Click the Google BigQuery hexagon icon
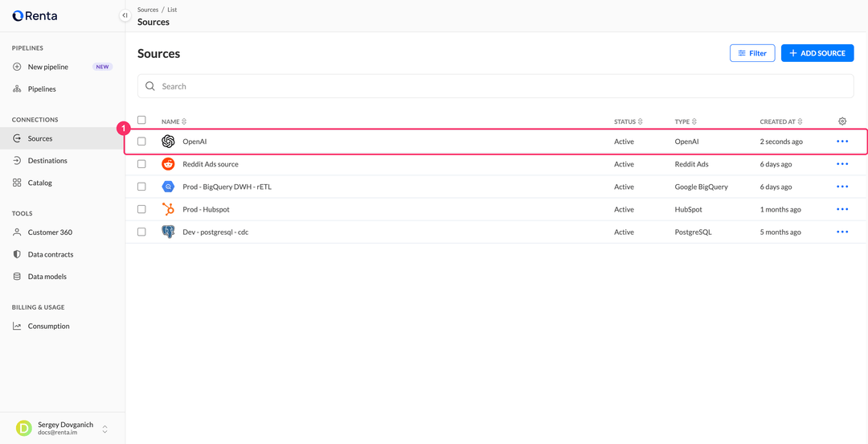 pos(168,187)
